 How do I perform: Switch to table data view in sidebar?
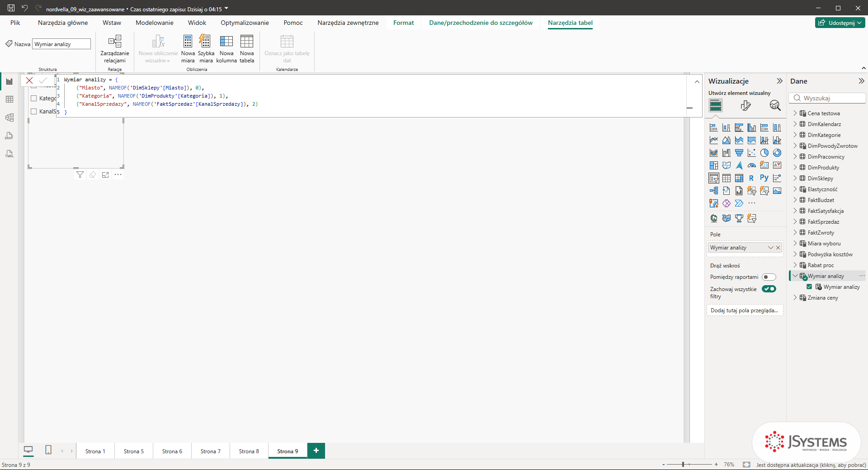click(9, 99)
